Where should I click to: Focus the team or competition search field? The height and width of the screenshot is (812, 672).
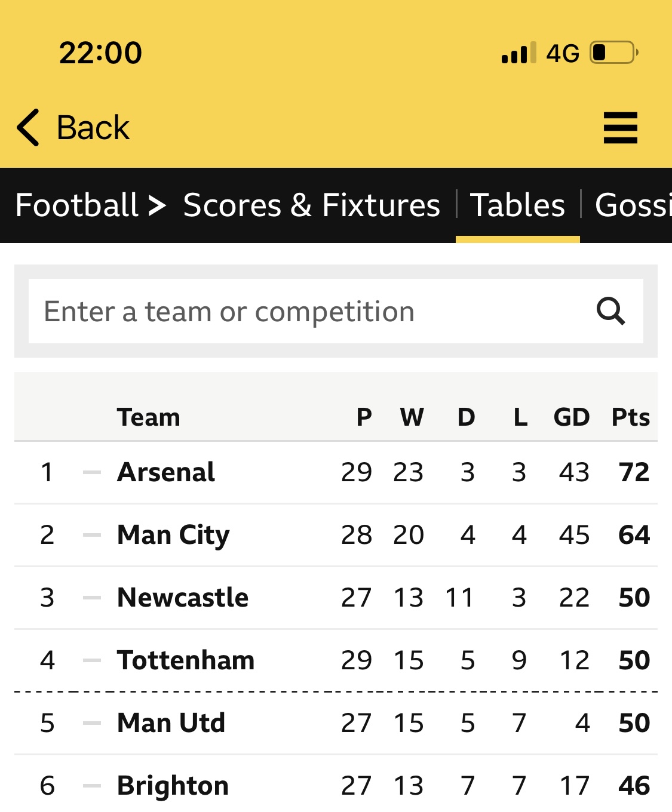[x=336, y=311]
